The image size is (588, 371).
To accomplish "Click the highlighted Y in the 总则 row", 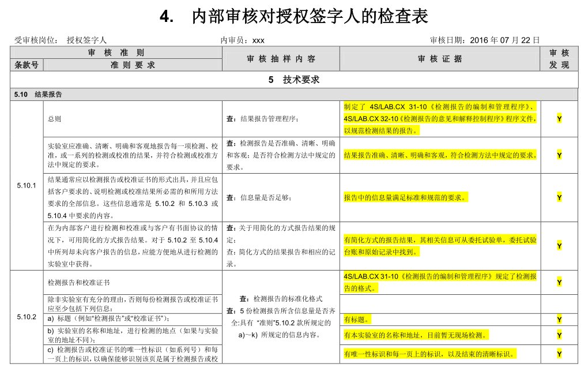I will click(559, 119).
